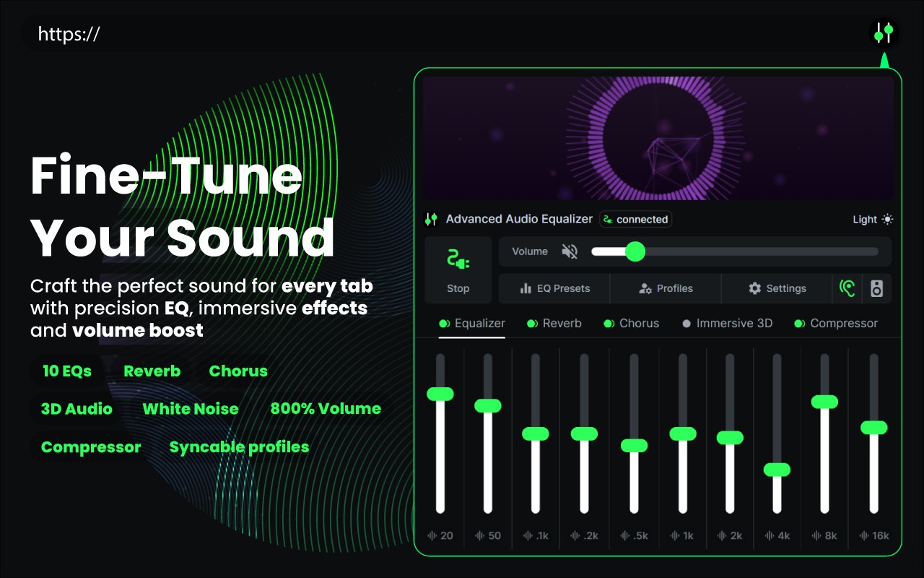The width and height of the screenshot is (924, 578).
Task: Click the speaker output icon
Action: coord(876,288)
